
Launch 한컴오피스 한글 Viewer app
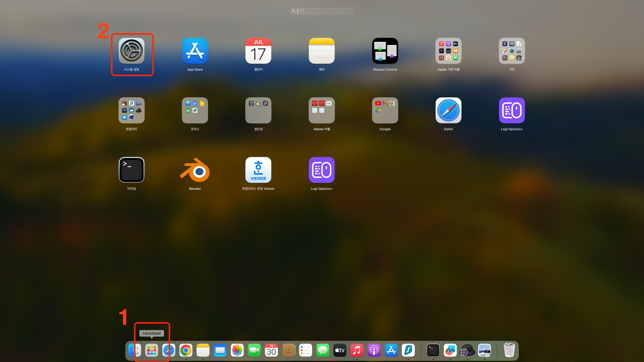(258, 170)
